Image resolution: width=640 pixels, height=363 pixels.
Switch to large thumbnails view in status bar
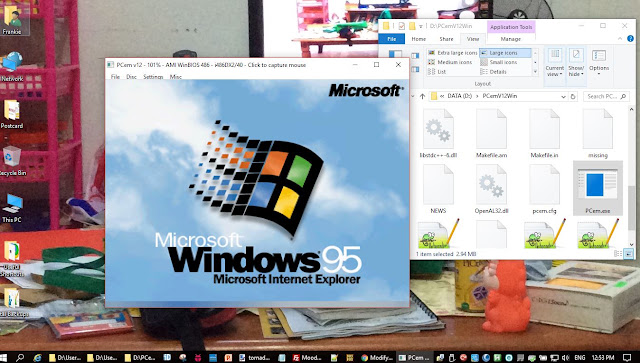click(x=629, y=254)
